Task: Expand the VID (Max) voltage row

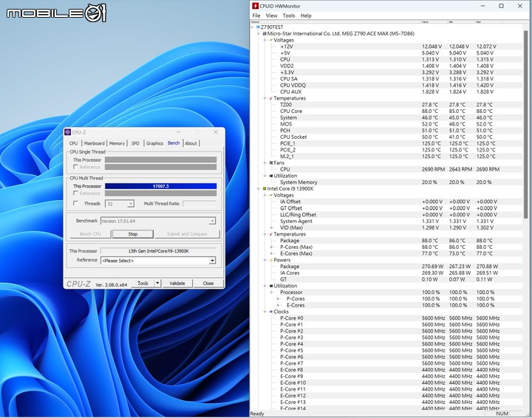Action: [271, 227]
